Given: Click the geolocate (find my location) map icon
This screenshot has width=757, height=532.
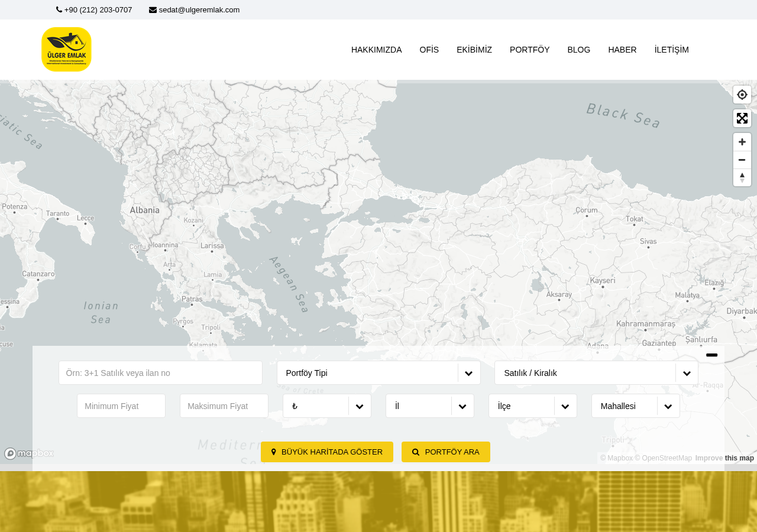Looking at the screenshot, I should [742, 95].
